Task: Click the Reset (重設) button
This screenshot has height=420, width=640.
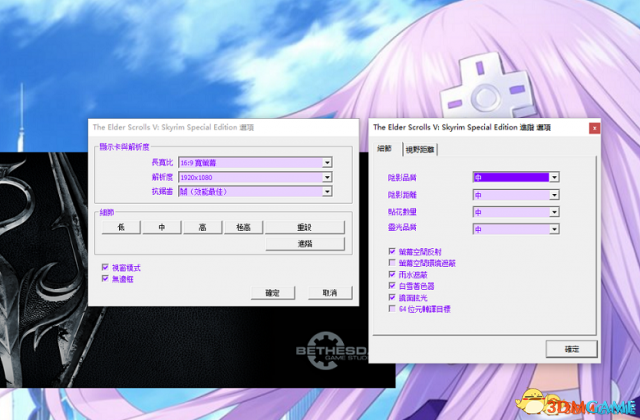Action: point(305,227)
